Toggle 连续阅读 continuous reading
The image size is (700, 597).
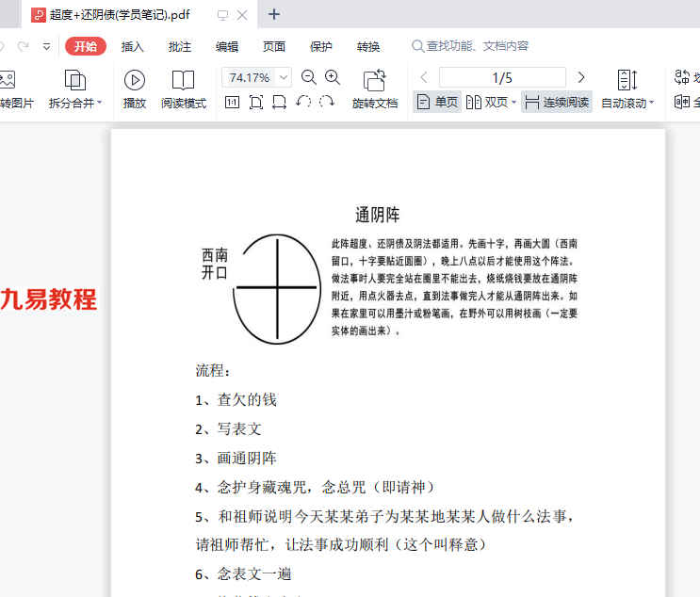(x=556, y=103)
